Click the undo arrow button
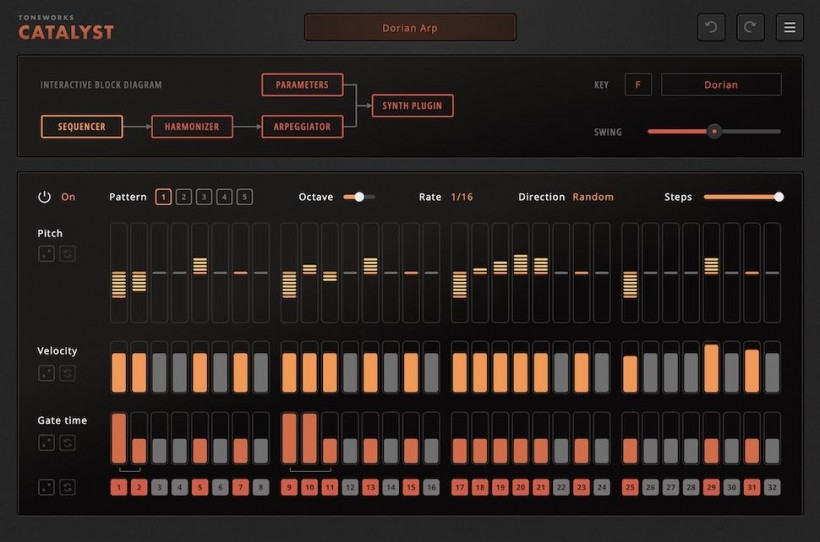The image size is (820, 542). coord(711,28)
